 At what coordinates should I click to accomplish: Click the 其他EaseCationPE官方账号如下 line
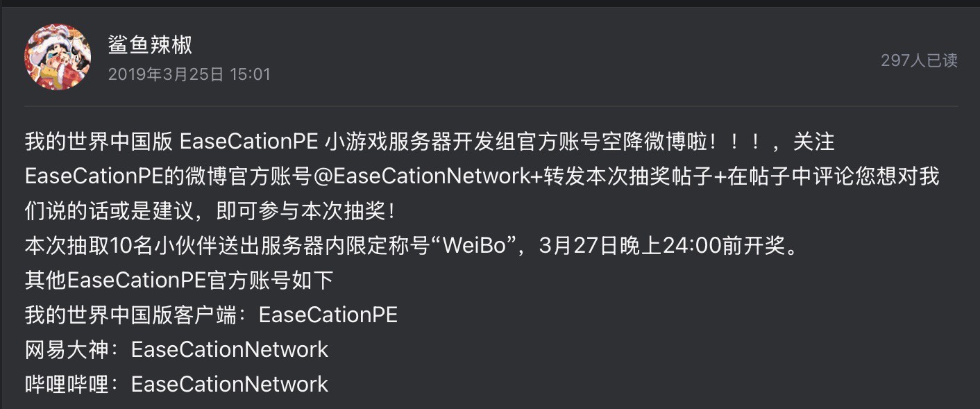[x=179, y=280]
